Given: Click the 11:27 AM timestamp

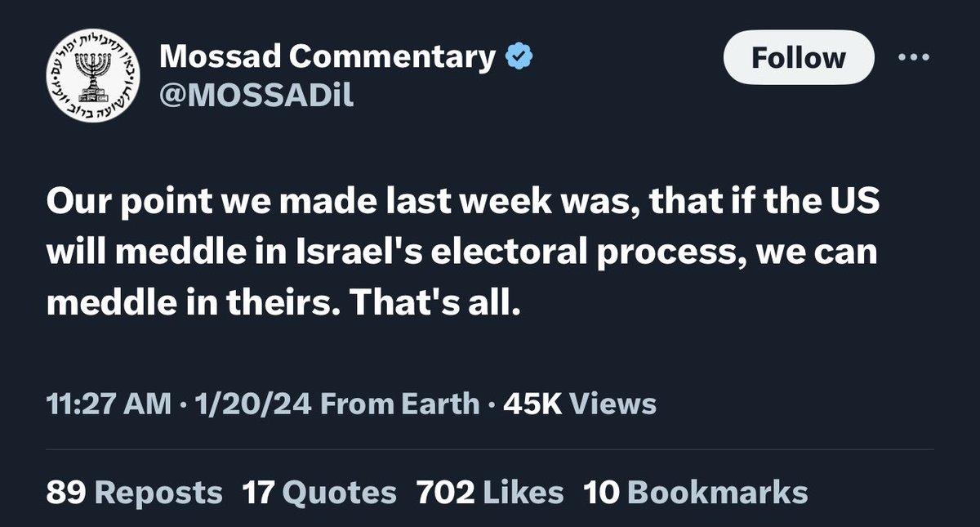Looking at the screenshot, I should (x=109, y=404).
